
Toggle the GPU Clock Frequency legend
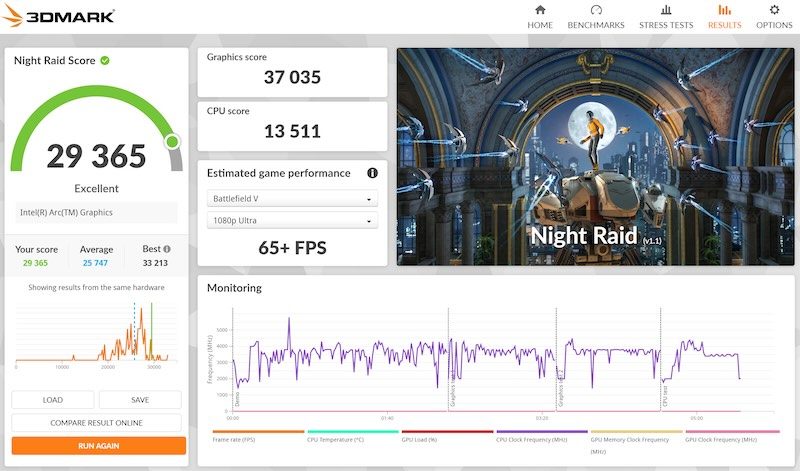tap(732, 436)
